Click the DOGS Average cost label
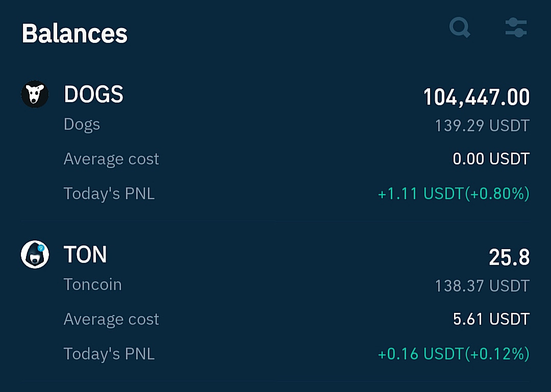Image resolution: width=551 pixels, height=392 pixels. (111, 159)
